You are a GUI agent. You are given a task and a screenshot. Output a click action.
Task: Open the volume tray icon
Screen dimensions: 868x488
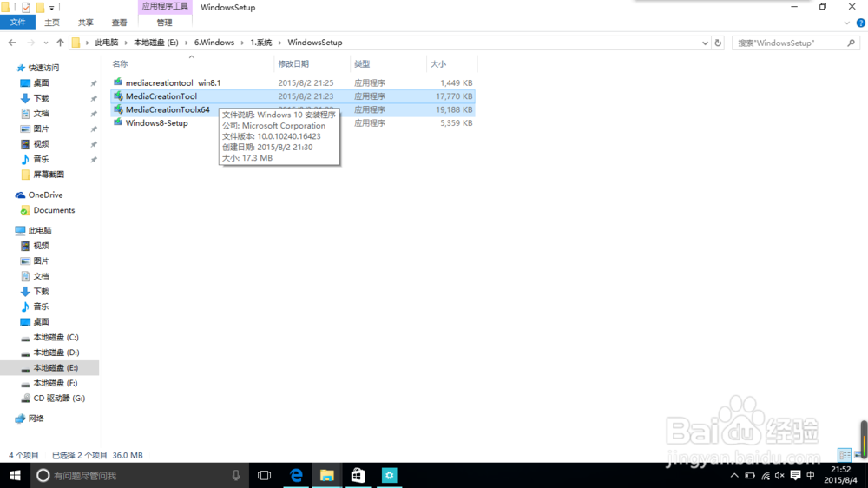[780, 475]
